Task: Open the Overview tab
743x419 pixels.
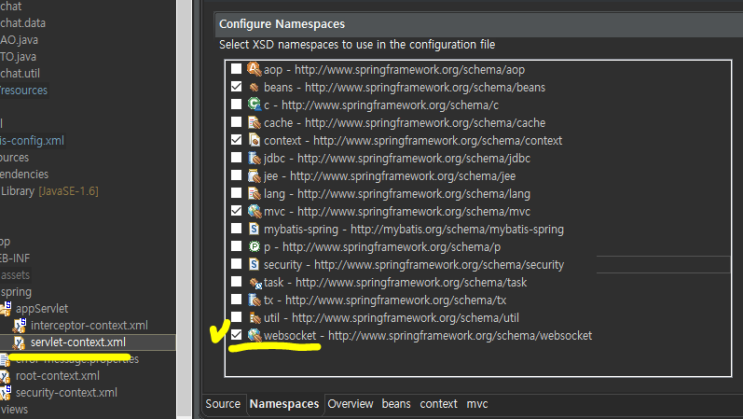Action: tap(350, 404)
